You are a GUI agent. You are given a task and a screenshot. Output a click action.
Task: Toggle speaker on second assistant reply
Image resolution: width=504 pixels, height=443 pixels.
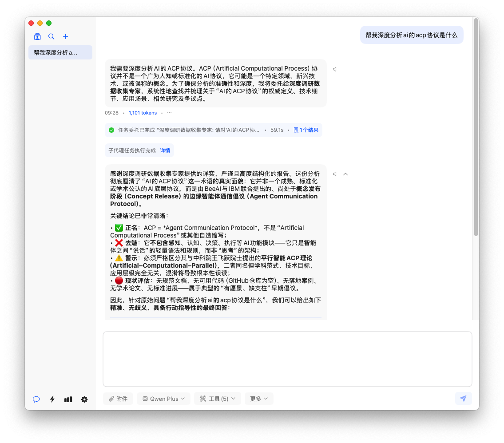click(x=335, y=174)
